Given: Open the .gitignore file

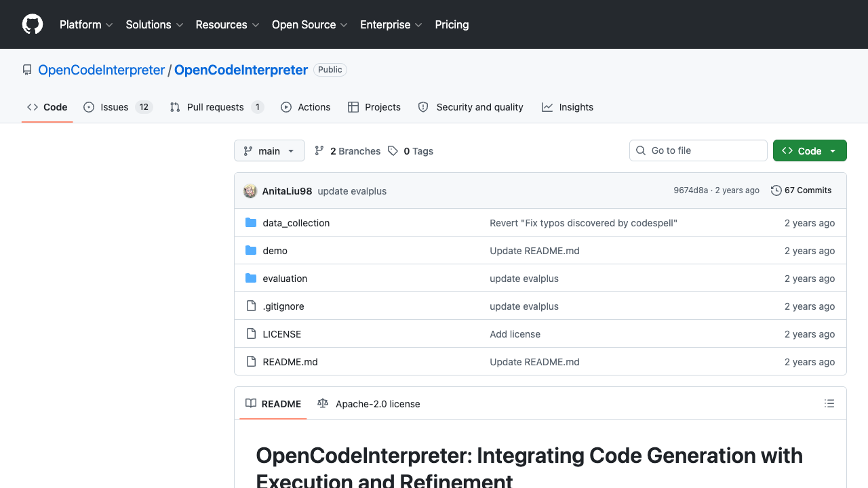Looking at the screenshot, I should click(x=283, y=306).
